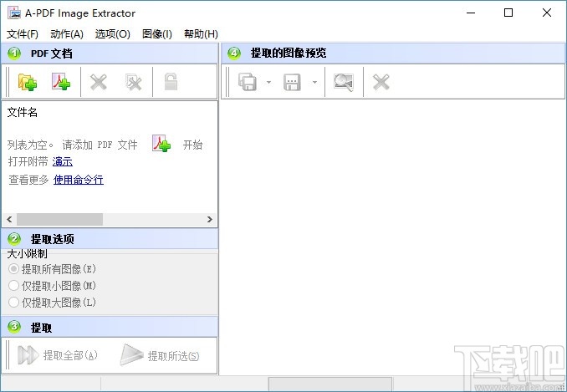Screen dimensions: 567x392
Task: Click the save all images icon
Action: 248,82
